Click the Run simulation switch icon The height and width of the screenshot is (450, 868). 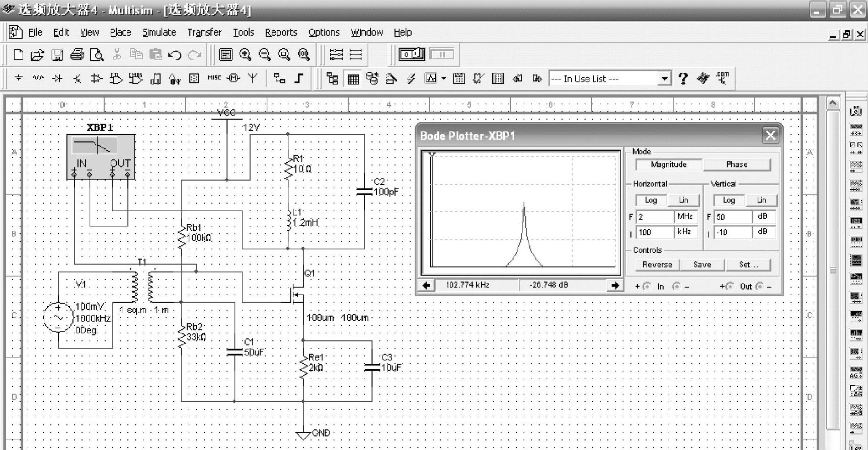pos(412,54)
